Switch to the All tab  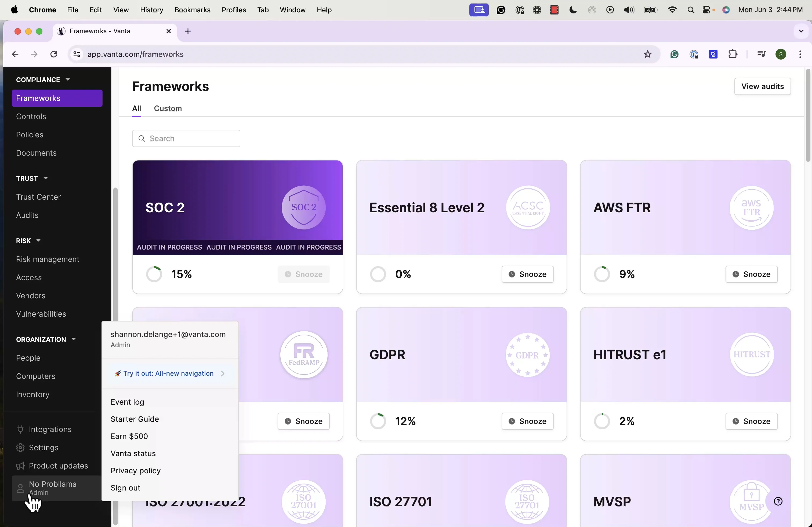tap(136, 108)
